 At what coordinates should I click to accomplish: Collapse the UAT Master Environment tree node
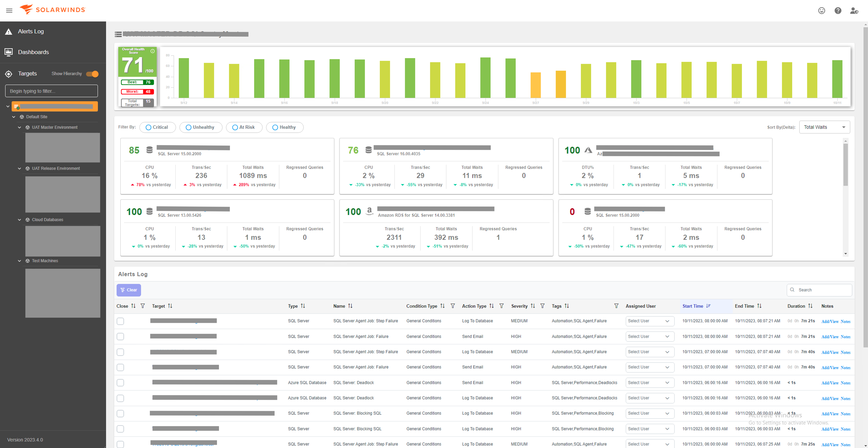click(19, 127)
